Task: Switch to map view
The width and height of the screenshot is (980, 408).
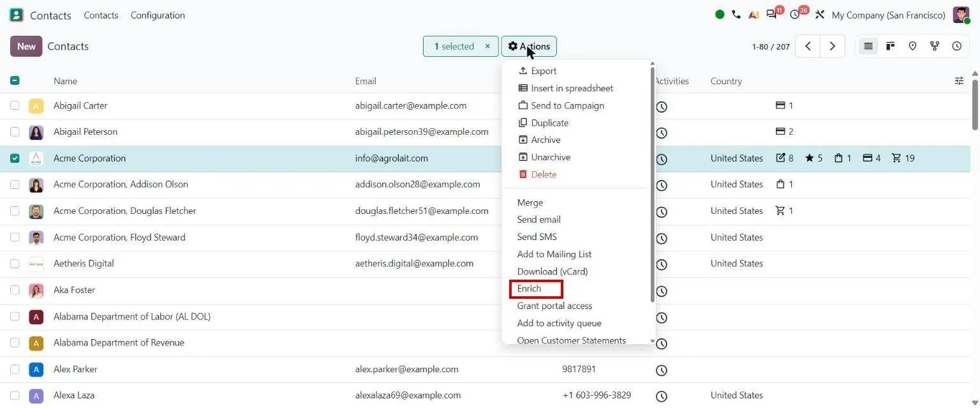Action: click(912, 46)
